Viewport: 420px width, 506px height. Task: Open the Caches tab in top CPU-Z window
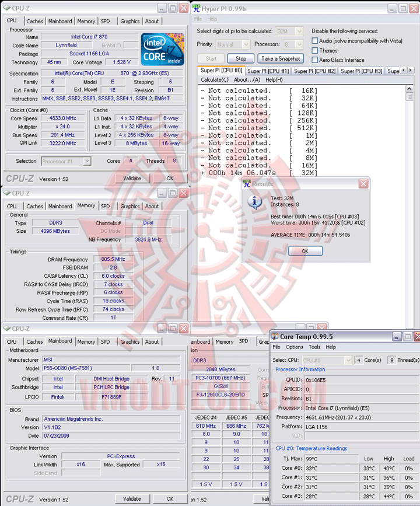(34, 21)
